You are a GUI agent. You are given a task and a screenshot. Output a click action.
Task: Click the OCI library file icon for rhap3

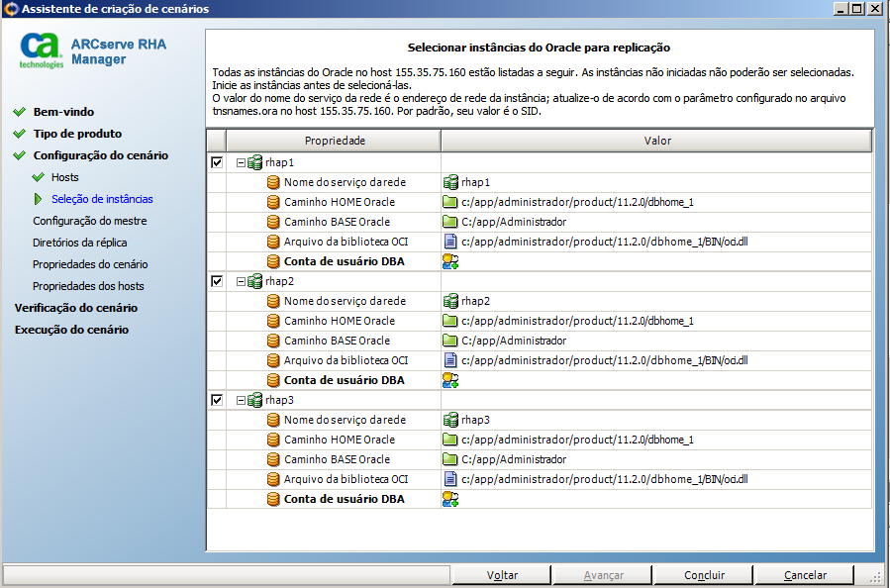coord(450,478)
